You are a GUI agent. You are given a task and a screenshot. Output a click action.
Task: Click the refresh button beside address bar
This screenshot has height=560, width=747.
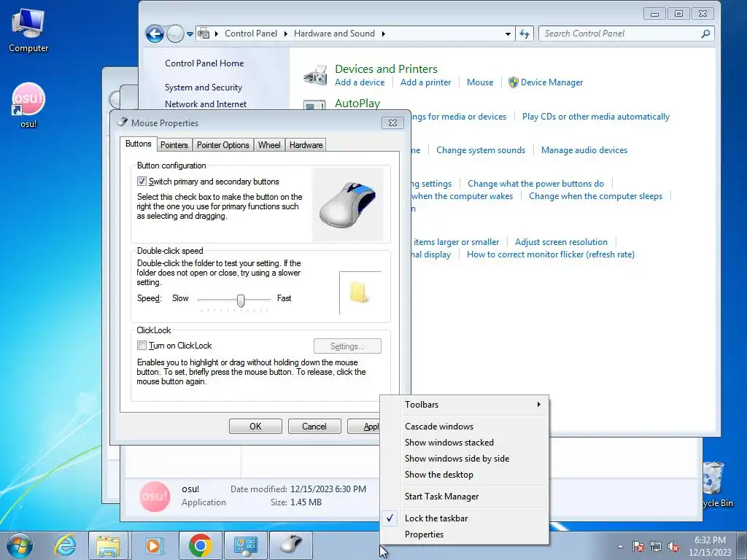[525, 34]
